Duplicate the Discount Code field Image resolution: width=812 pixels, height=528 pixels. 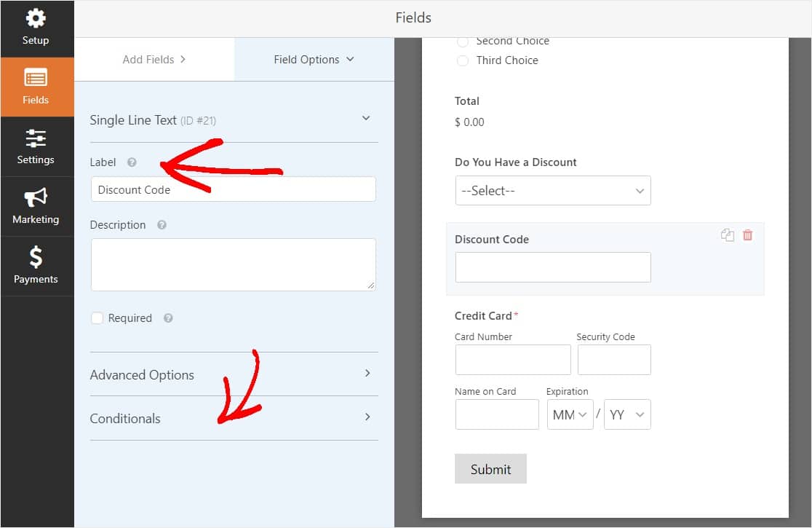[728, 235]
